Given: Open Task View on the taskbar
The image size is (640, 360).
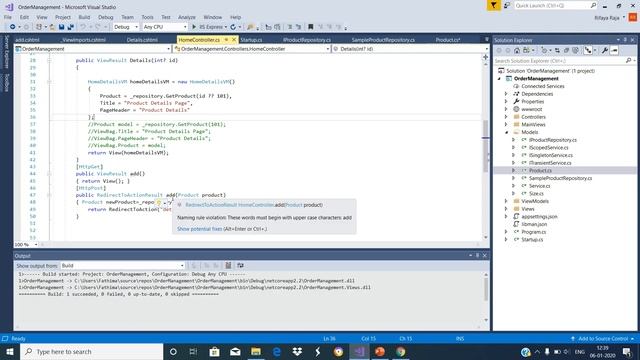Looking at the screenshot, I should tap(193, 351).
